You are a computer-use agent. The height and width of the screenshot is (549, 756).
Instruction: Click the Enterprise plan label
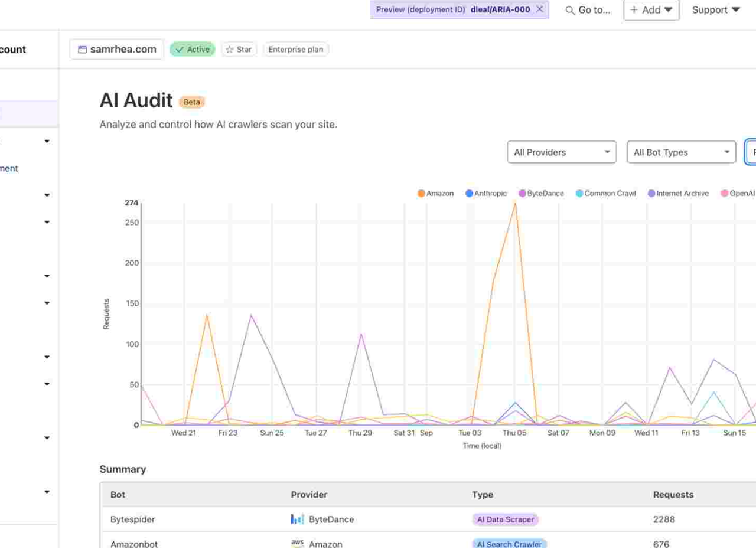[295, 50]
